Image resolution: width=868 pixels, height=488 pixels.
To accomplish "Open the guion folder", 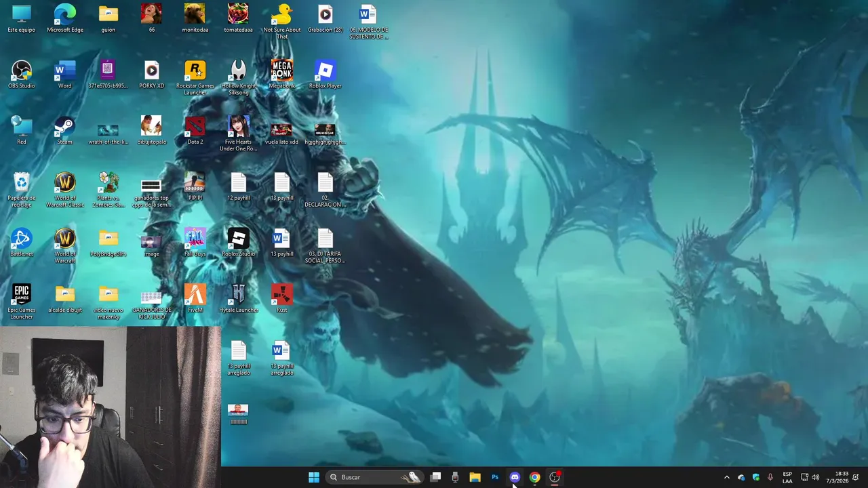I will pos(108,18).
